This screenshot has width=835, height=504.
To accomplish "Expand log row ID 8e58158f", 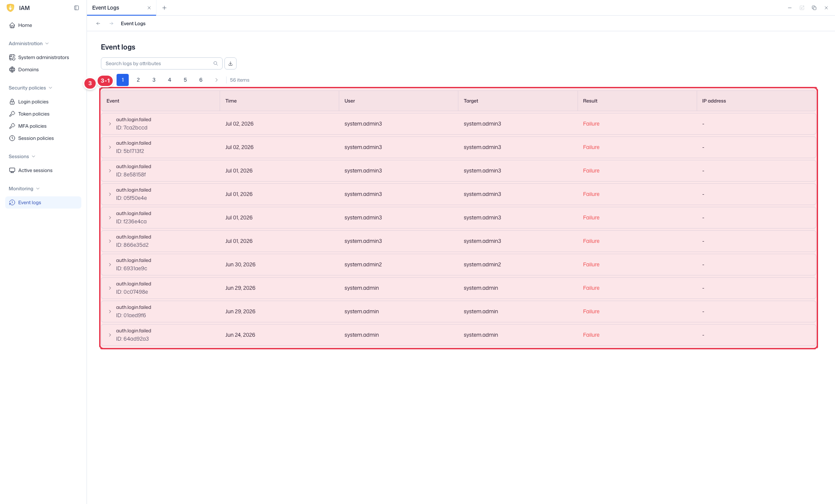I will (110, 171).
